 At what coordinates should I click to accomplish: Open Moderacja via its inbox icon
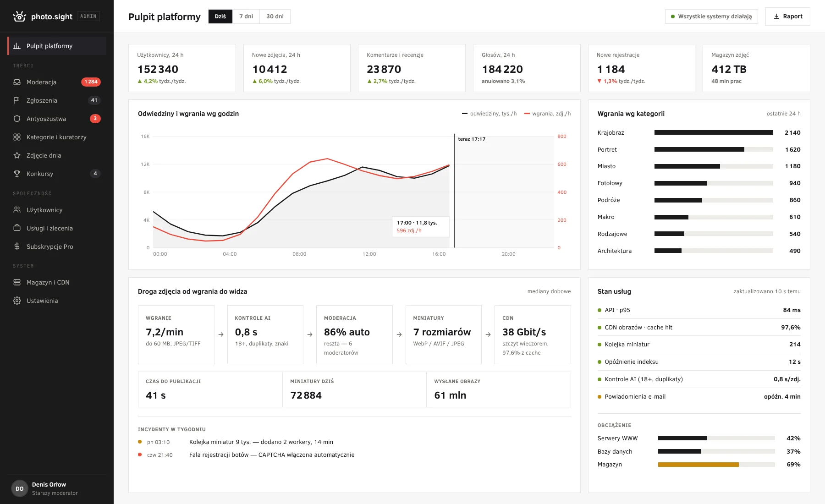17,82
